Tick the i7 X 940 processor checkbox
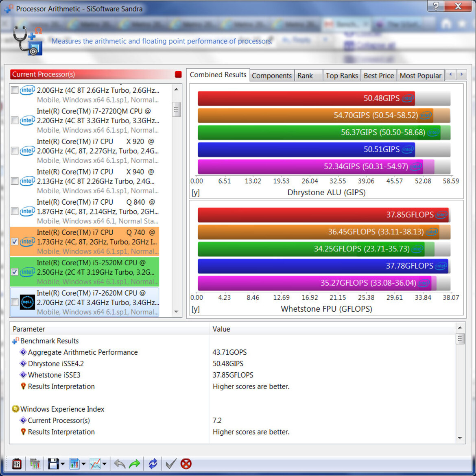This screenshot has height=476, width=476. [x=15, y=181]
